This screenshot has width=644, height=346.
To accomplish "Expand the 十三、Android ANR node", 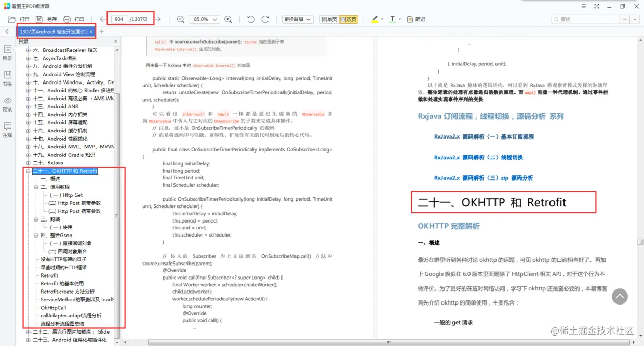I will 29,106.
